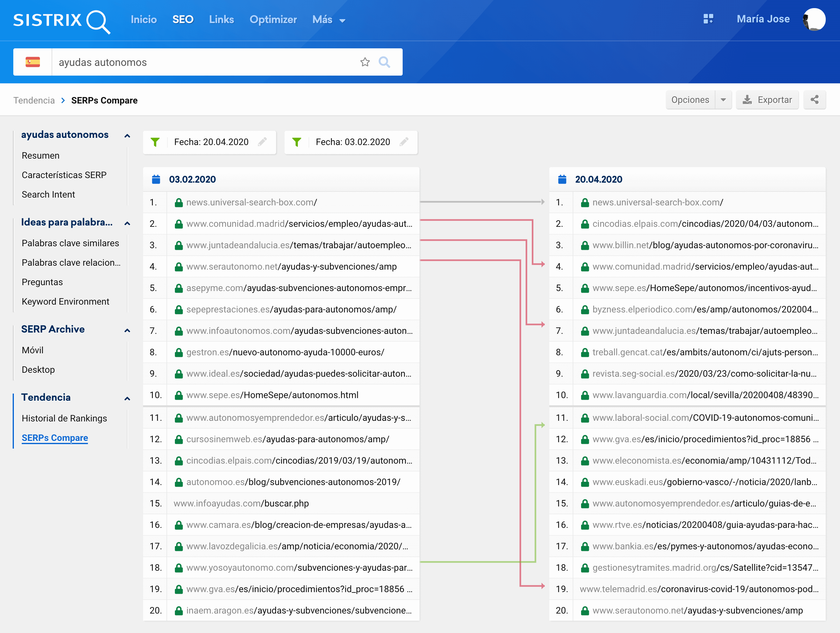Screen dimensions: 840x633
Task: Click the share icon button
Action: (x=814, y=100)
